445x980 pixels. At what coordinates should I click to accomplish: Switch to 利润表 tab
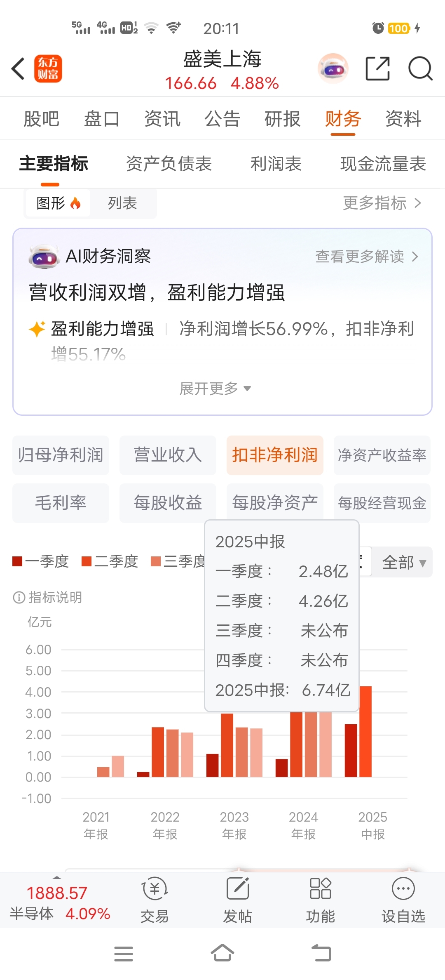pos(276,164)
